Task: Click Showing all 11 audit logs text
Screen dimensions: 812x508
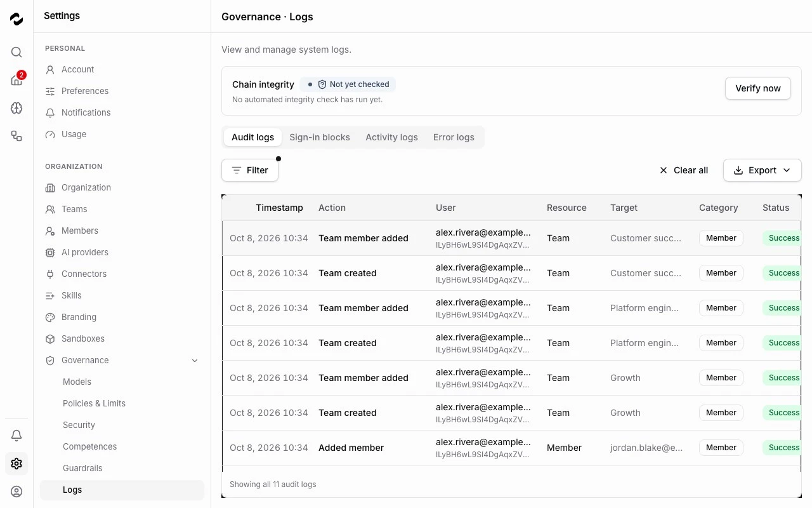Action: [273, 484]
